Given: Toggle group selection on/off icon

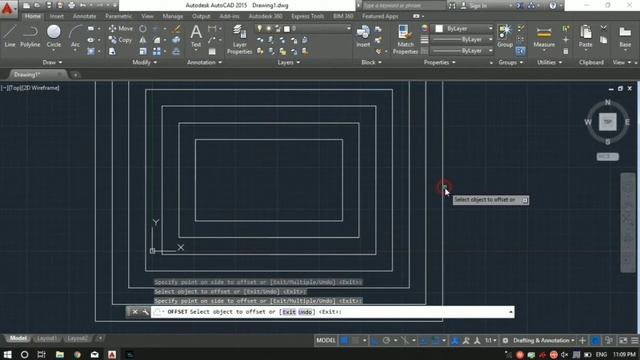Looking at the screenshot, I should pos(521,51).
